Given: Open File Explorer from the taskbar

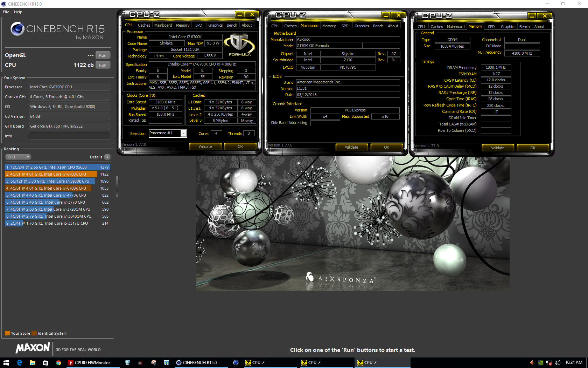Looking at the screenshot, I should click(33, 363).
